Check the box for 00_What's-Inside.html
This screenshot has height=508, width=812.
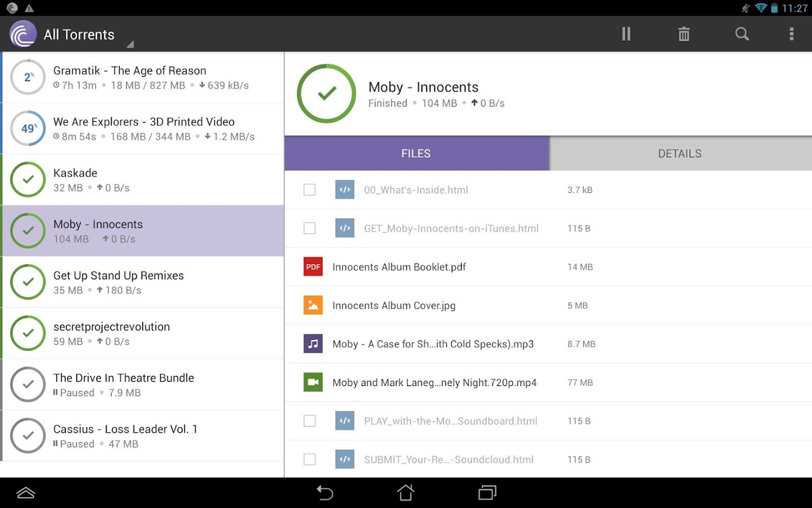310,190
